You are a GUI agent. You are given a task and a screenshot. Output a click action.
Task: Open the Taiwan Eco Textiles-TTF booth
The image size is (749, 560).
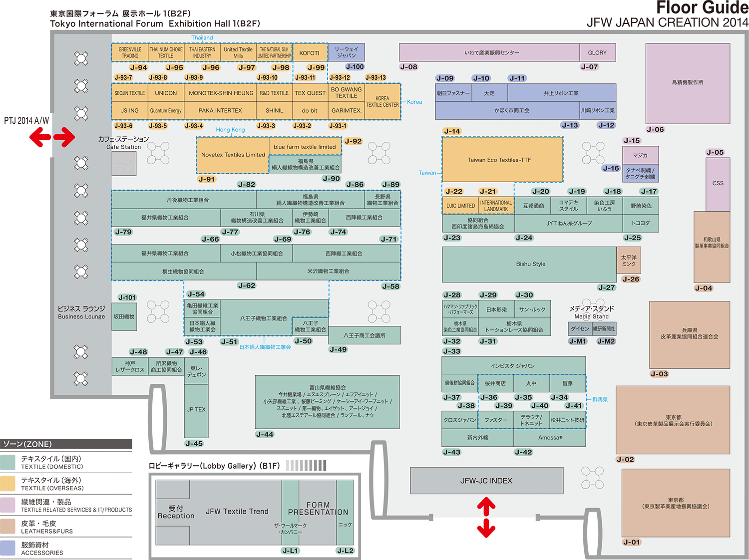pyautogui.click(x=503, y=160)
